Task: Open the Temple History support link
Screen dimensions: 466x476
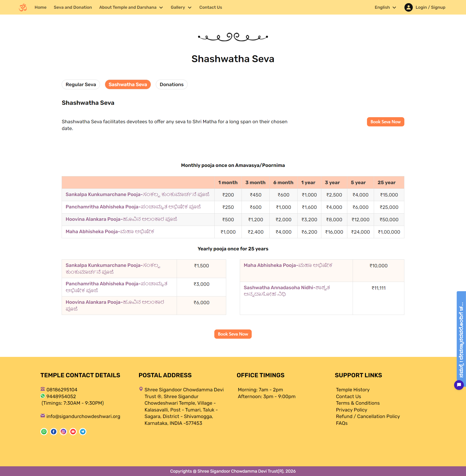Action: pyautogui.click(x=353, y=390)
